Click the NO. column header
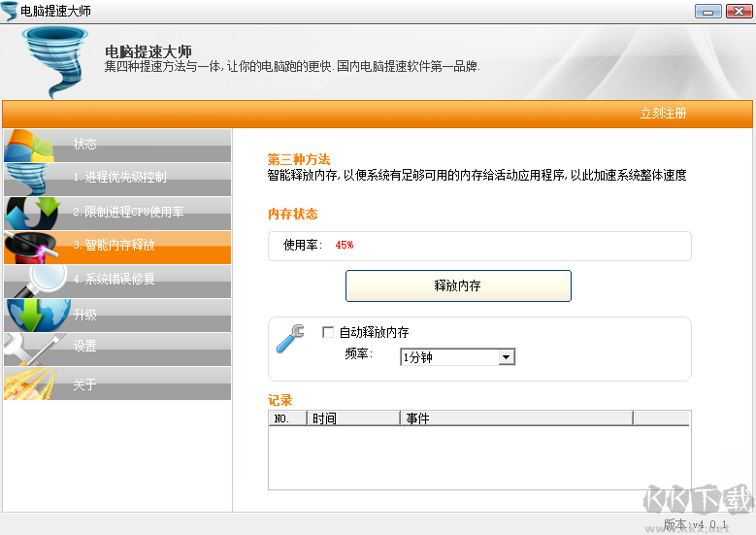The height and width of the screenshot is (535, 756). pos(287,418)
